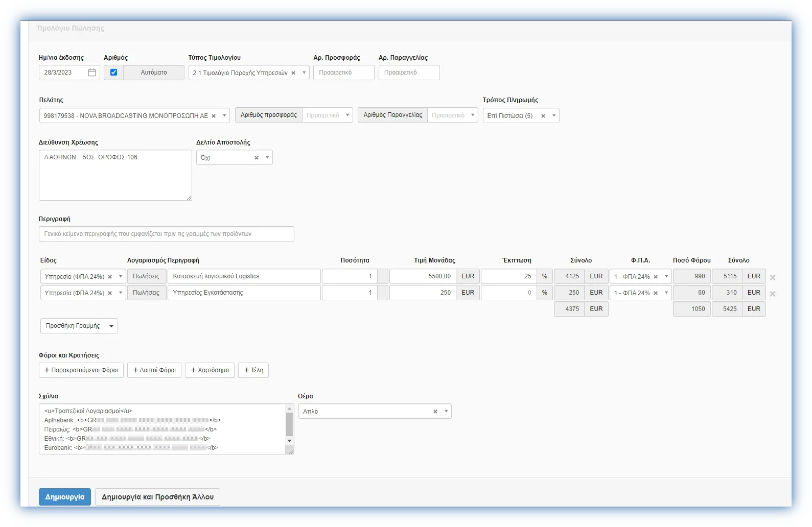Open ΦΠΑ dropdown for first line
The image size is (812, 527).
[666, 276]
